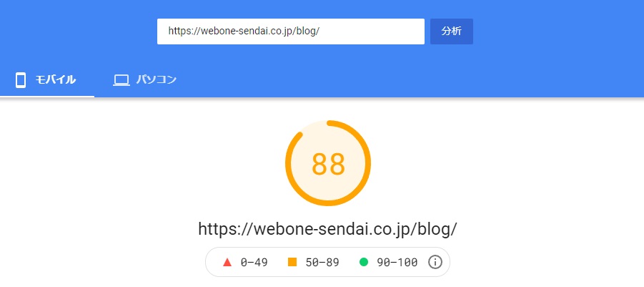
Task: Click webone-sendai text inside the search box
Action: [234, 31]
